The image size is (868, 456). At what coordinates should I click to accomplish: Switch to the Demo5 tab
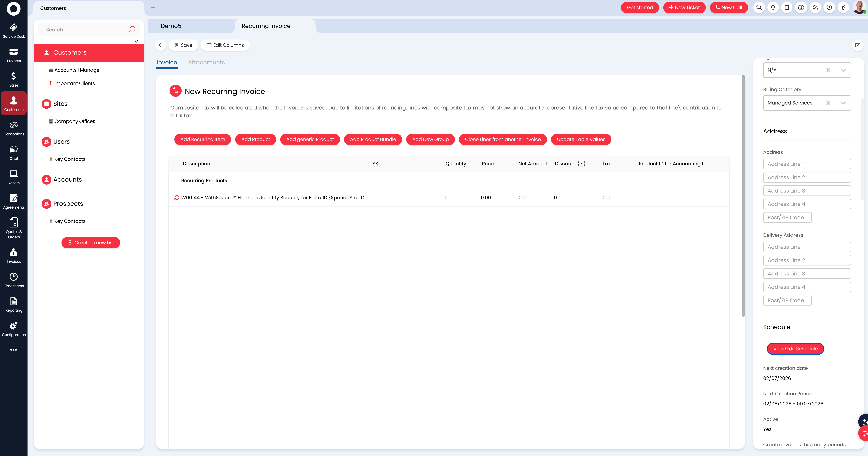point(171,26)
